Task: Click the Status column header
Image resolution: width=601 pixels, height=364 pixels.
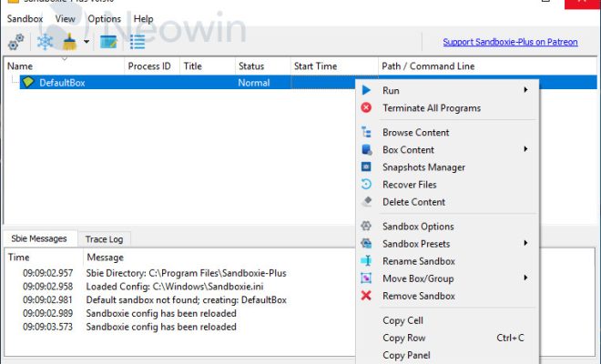Action: click(251, 66)
